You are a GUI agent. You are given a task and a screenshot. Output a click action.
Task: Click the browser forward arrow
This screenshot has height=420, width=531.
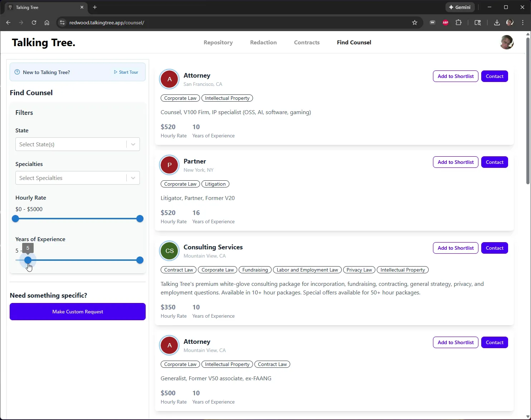pos(21,23)
